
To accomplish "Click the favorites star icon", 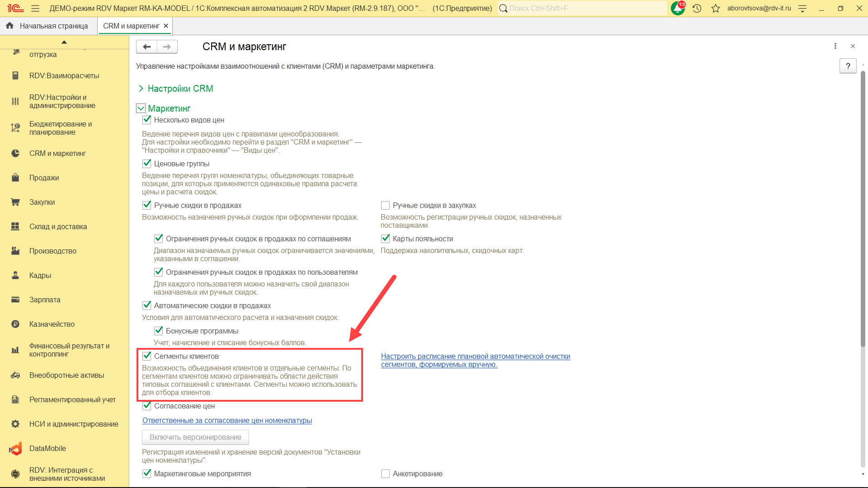I will click(x=715, y=8).
